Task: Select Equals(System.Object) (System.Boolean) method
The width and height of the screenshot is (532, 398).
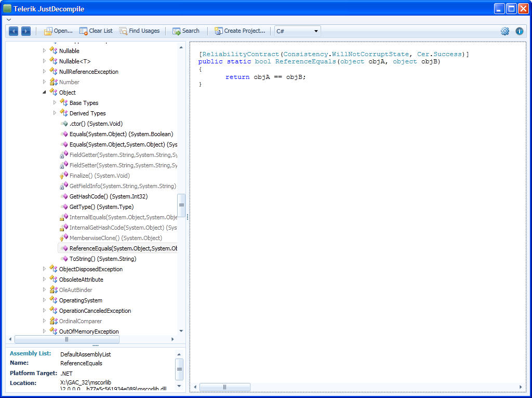Action: (x=121, y=134)
